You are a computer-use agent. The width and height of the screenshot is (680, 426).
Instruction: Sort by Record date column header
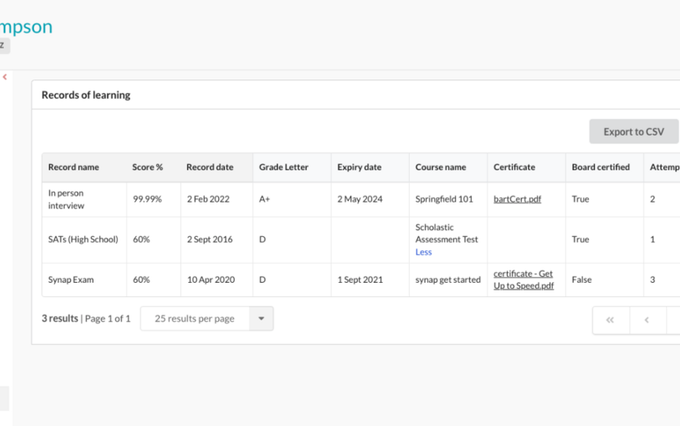coord(210,167)
